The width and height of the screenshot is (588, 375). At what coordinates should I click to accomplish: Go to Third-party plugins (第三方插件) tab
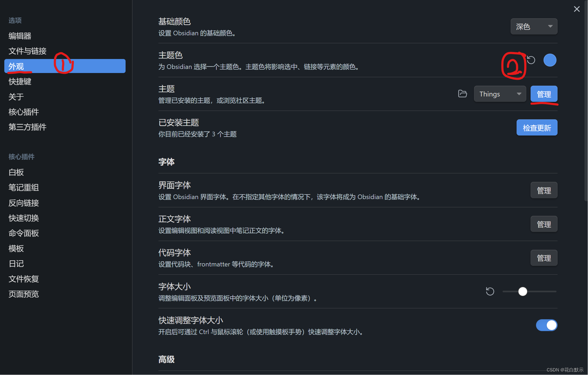pyautogui.click(x=27, y=127)
